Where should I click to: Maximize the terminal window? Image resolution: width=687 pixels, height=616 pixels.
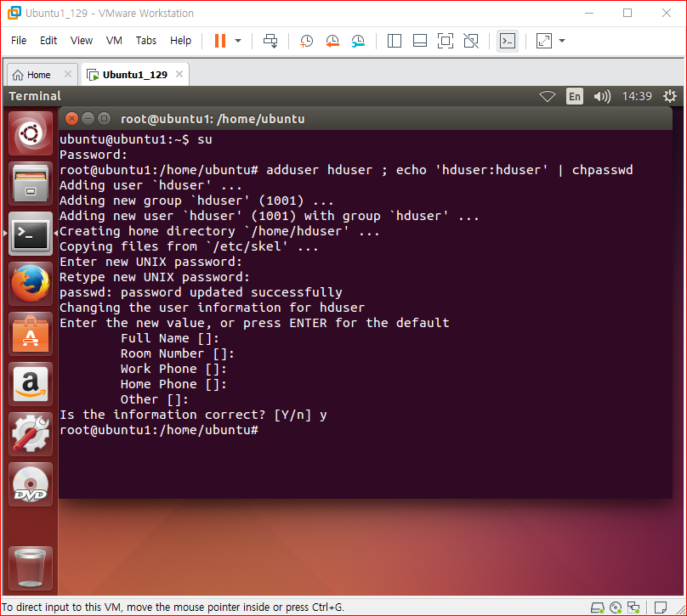105,119
